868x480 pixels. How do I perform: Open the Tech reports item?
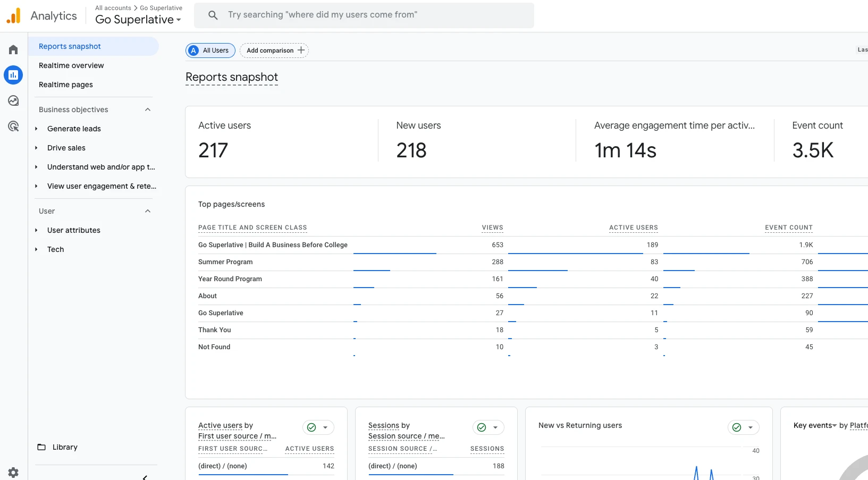(56, 249)
